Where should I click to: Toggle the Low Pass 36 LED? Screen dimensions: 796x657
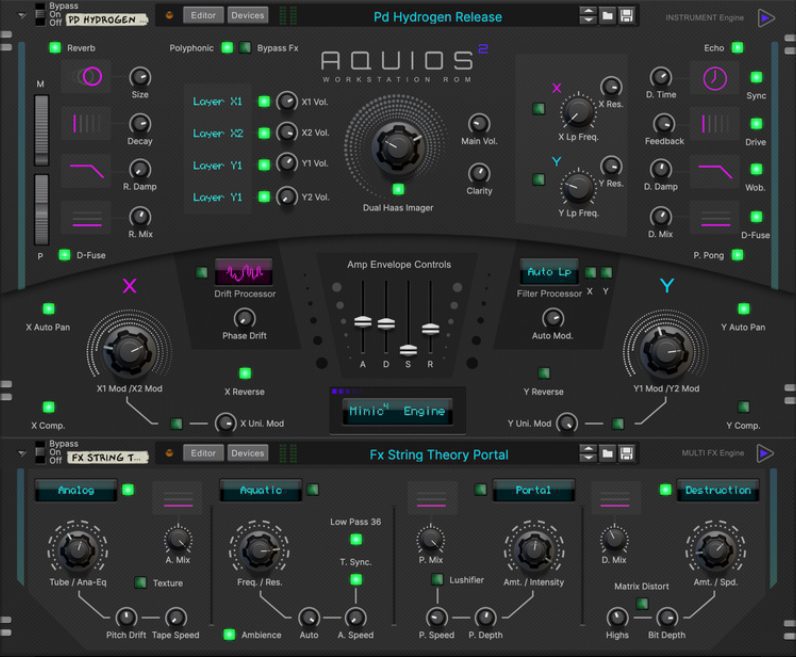356,539
